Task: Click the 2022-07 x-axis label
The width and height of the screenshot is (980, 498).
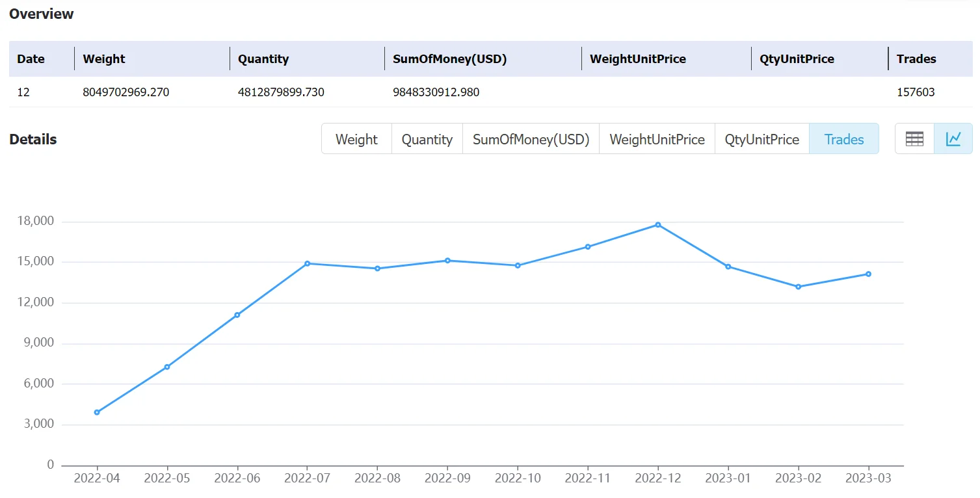Action: [x=308, y=478]
